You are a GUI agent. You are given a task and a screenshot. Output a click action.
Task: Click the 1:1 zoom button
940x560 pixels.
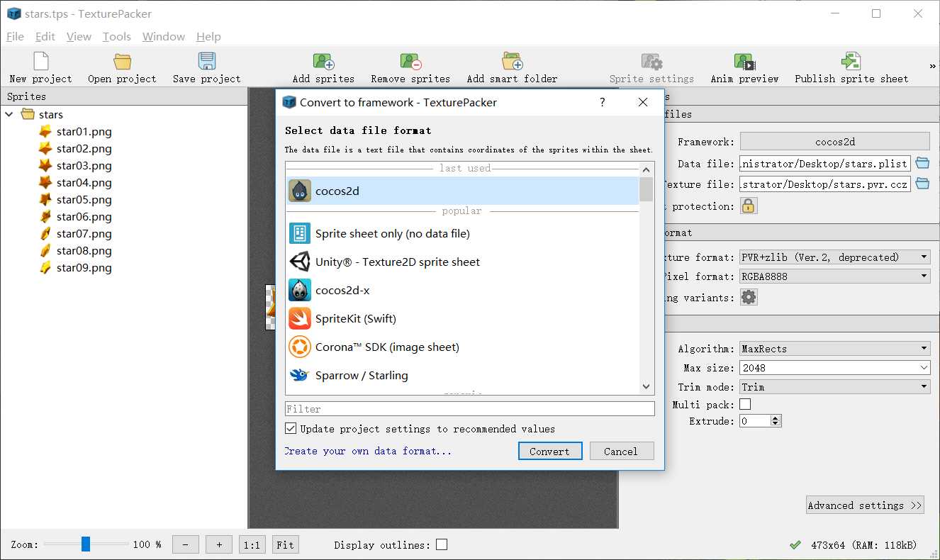(252, 544)
